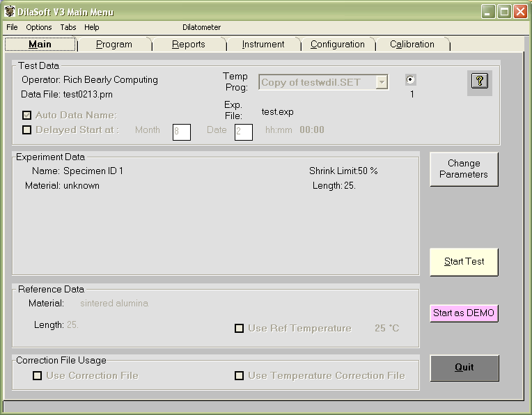Click the Dilatometer label in menu bar
Image resolution: width=532 pixels, height=415 pixels.
(x=201, y=27)
